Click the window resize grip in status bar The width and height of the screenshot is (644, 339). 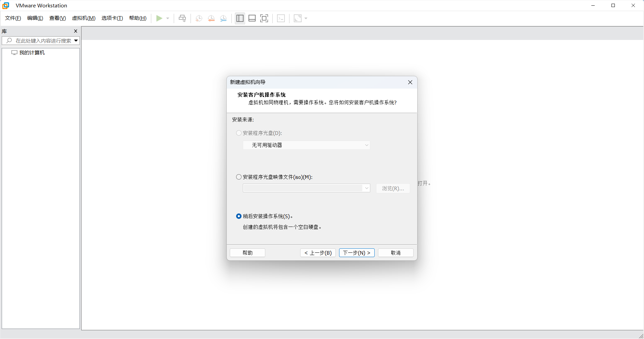641,336
